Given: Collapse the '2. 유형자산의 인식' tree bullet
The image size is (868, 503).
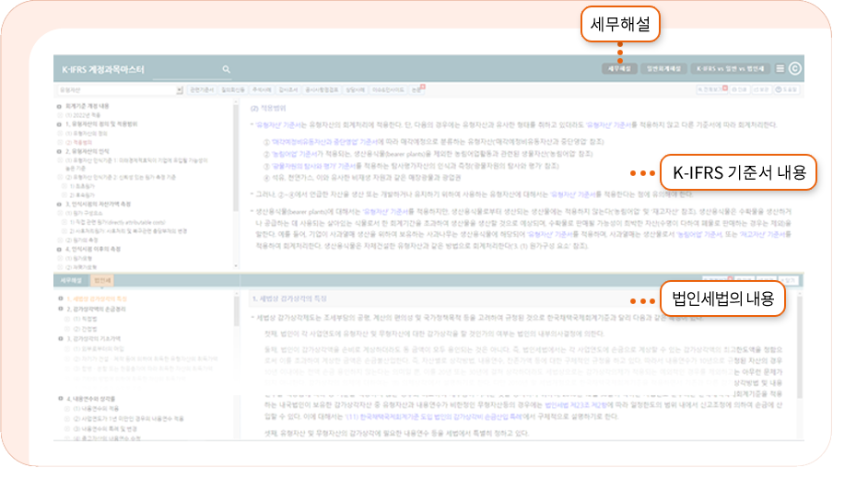Looking at the screenshot, I should (x=61, y=151).
